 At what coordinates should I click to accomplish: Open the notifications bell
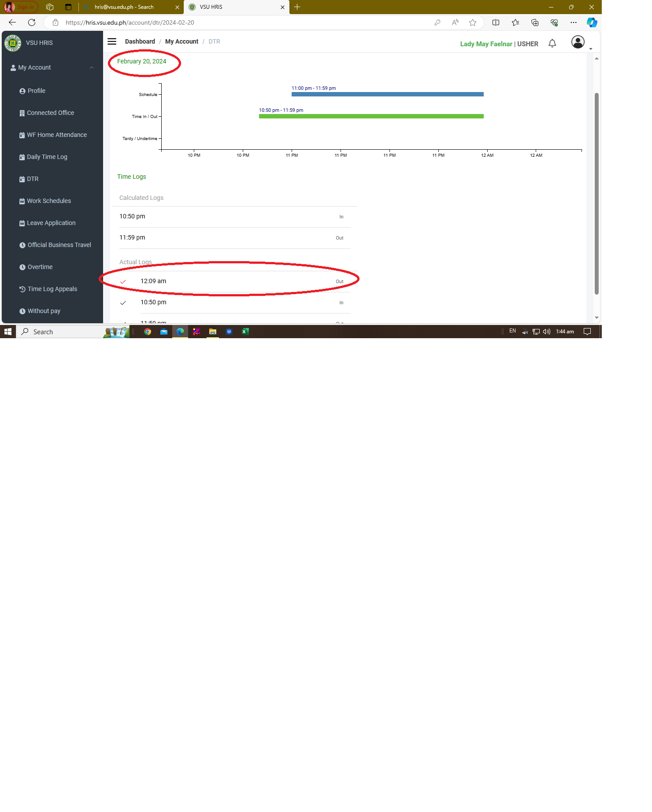(552, 43)
